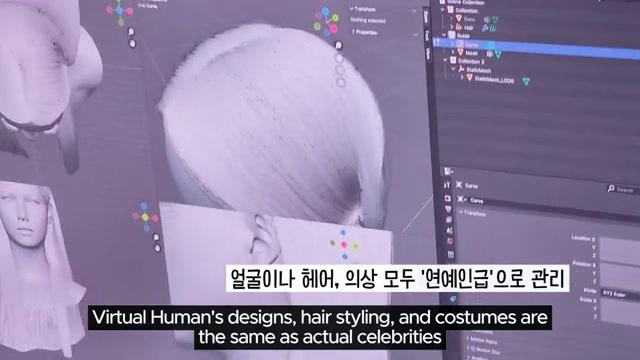The image size is (640, 360).
Task: Click the zoom icon in the head viewport
Action: point(339,45)
